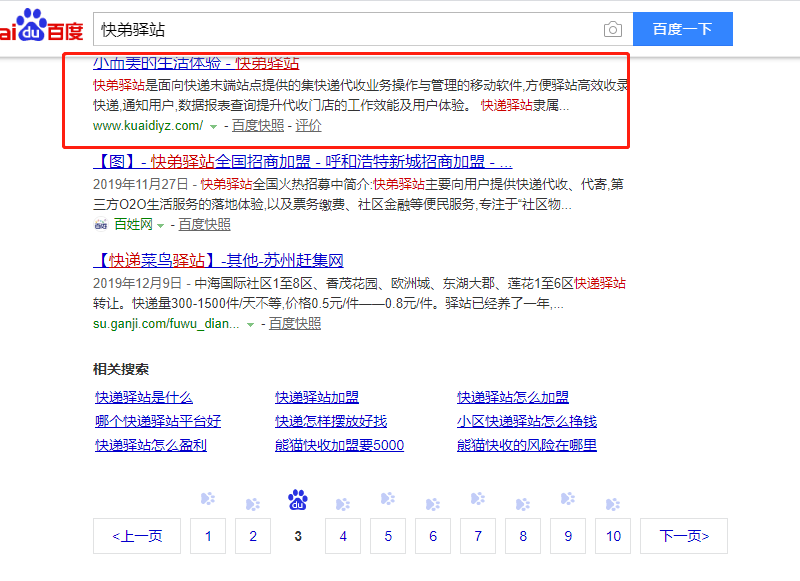Click paw icon above page 4

coord(343,504)
